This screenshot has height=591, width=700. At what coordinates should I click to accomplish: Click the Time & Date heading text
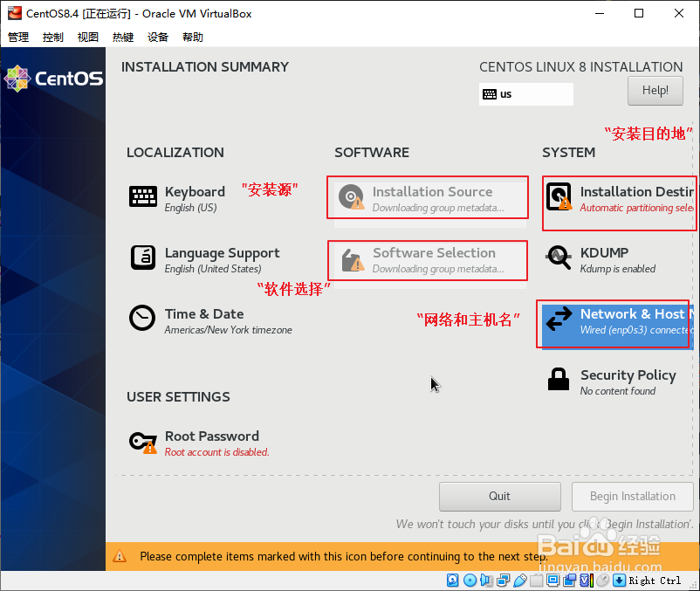(204, 313)
